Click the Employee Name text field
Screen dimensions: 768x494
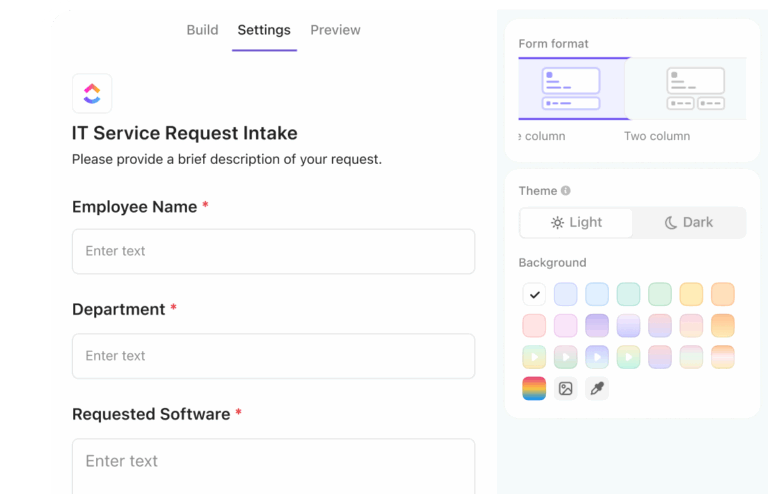(273, 252)
